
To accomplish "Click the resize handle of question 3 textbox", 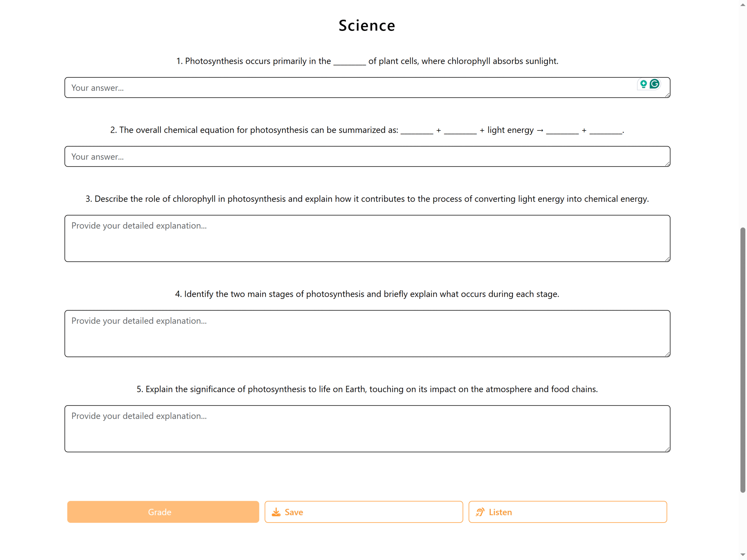I will (667, 259).
